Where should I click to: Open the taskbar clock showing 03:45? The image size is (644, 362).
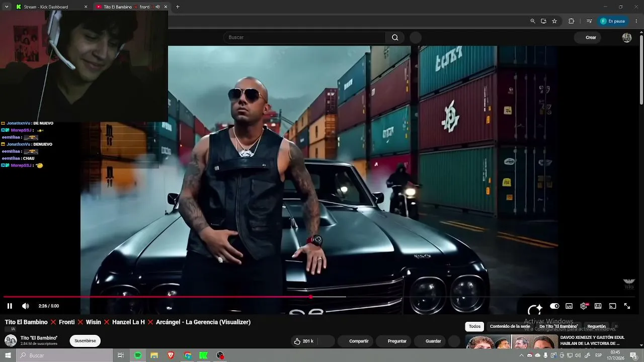coord(615,355)
